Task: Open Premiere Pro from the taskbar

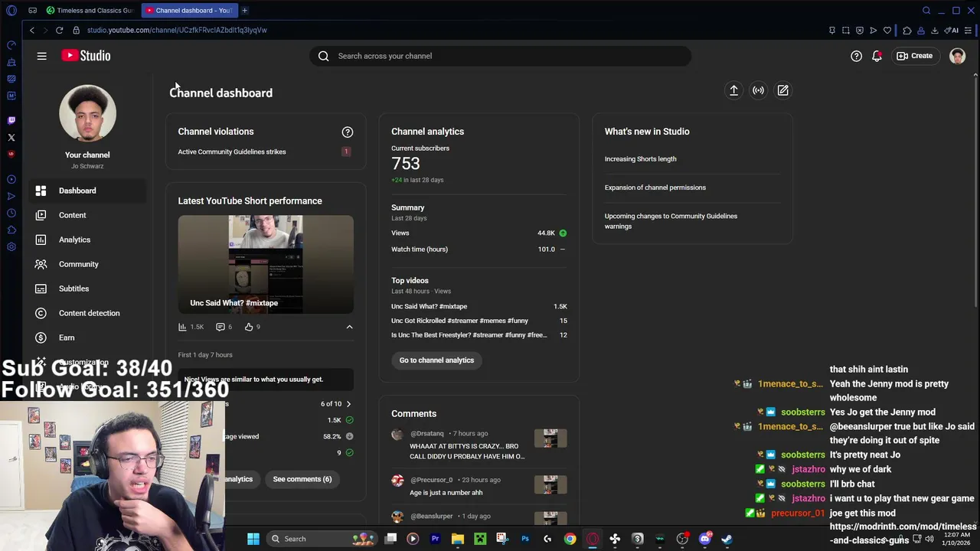Action: click(435, 539)
